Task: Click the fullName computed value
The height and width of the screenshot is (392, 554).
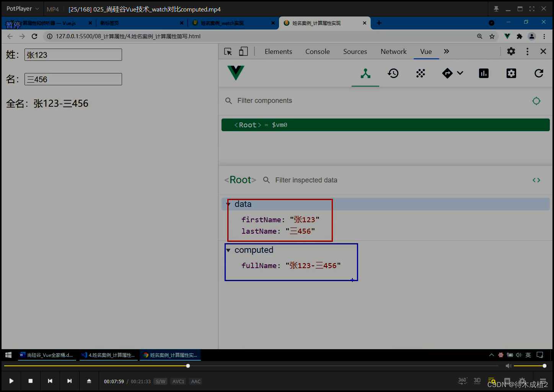Action: (313, 265)
